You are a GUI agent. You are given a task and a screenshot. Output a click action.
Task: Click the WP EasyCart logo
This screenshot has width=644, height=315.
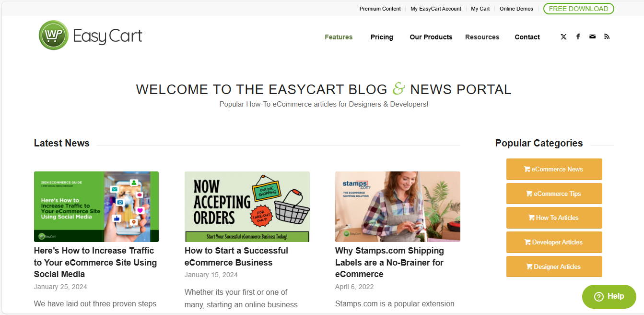[91, 36]
